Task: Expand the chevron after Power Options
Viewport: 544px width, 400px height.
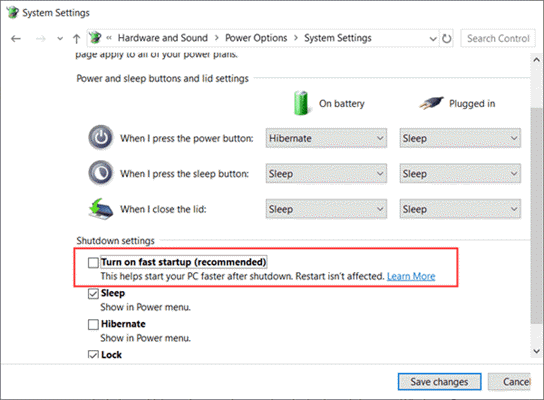Action: [x=296, y=38]
